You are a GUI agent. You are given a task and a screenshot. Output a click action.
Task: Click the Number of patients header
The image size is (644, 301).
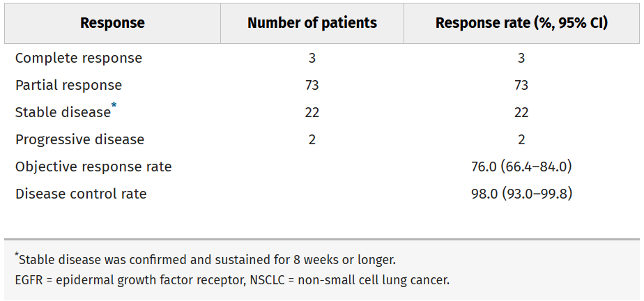[312, 23]
